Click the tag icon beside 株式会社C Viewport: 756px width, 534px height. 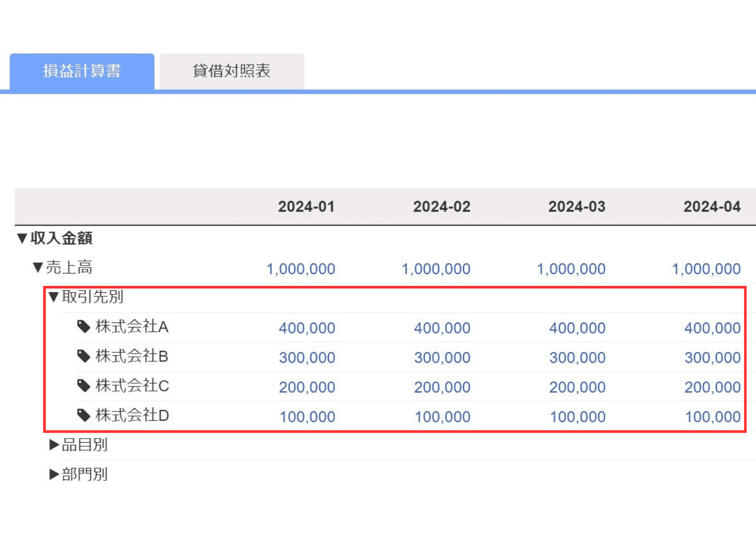click(84, 386)
